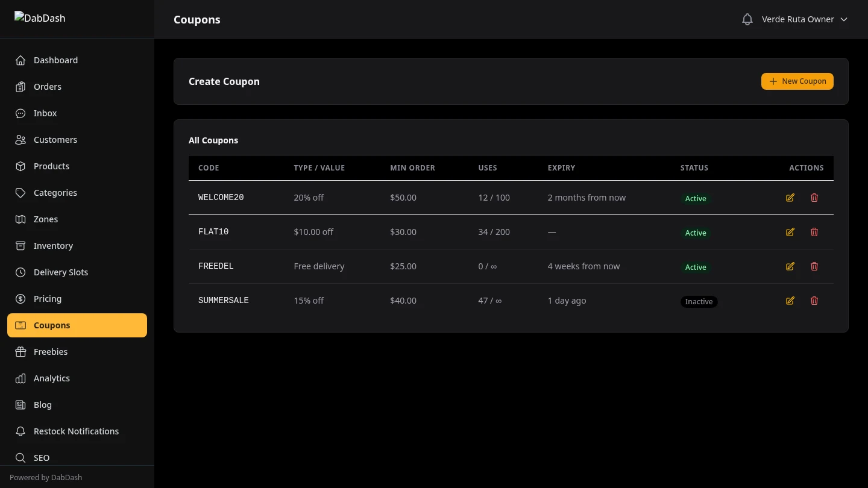This screenshot has width=868, height=488.
Task: Open the STATUS column header sorter
Action: [694, 167]
